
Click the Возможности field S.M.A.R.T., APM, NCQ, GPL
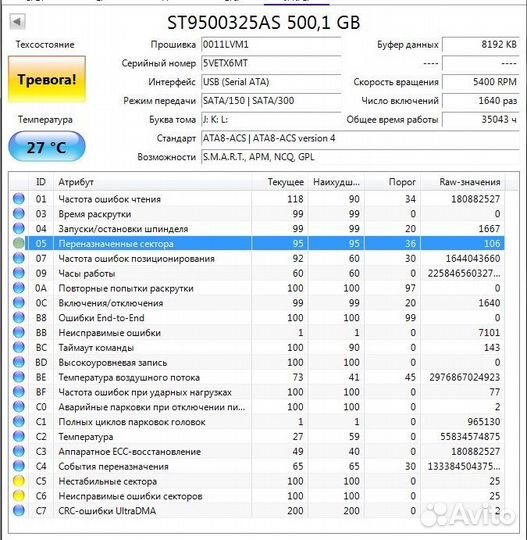[x=360, y=157]
